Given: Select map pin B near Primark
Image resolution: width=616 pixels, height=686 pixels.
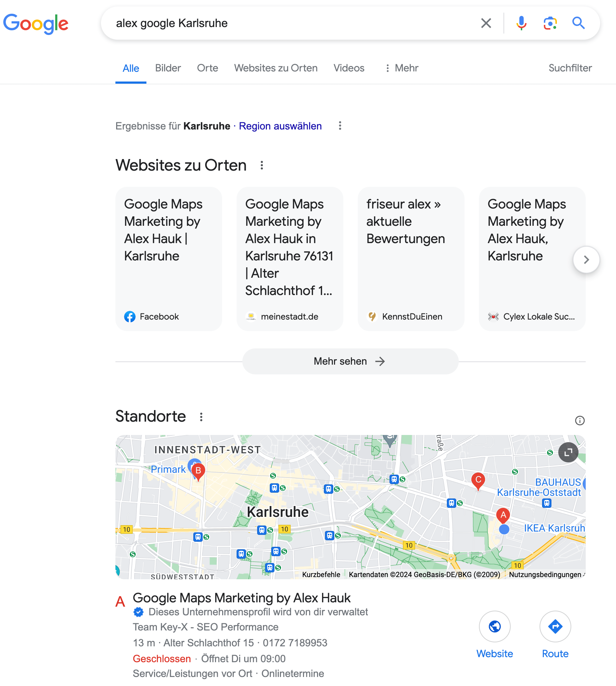Looking at the screenshot, I should pyautogui.click(x=198, y=472).
